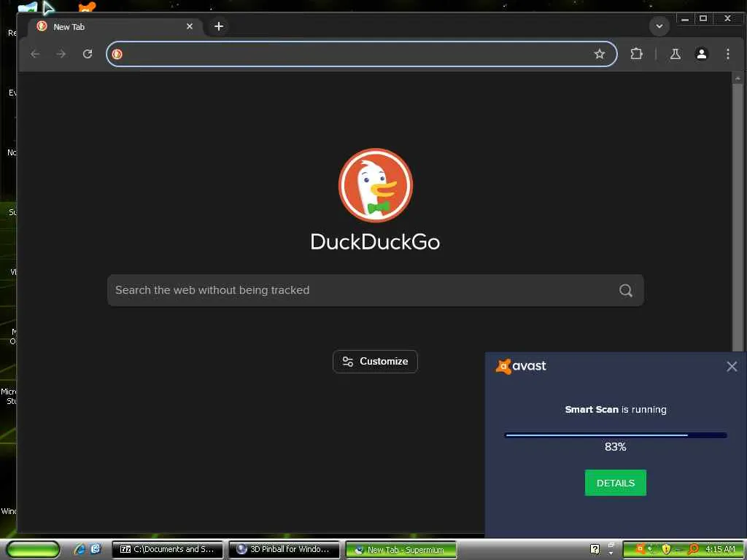
Task: Select the New Tab browser tab
Action: (x=116, y=27)
